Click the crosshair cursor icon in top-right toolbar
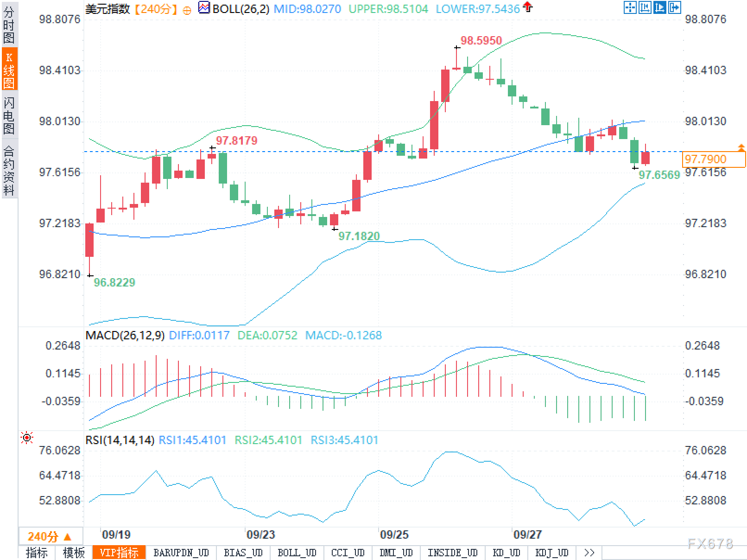The image size is (747, 560). pos(630,7)
